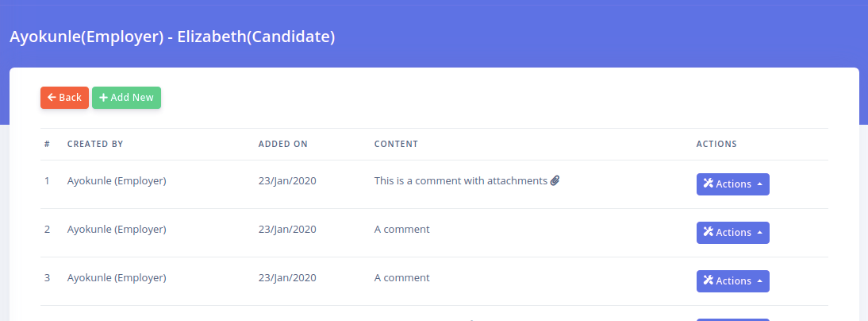Screen dimensions: 868x321
Task: Click the Created By column header
Action: point(95,144)
